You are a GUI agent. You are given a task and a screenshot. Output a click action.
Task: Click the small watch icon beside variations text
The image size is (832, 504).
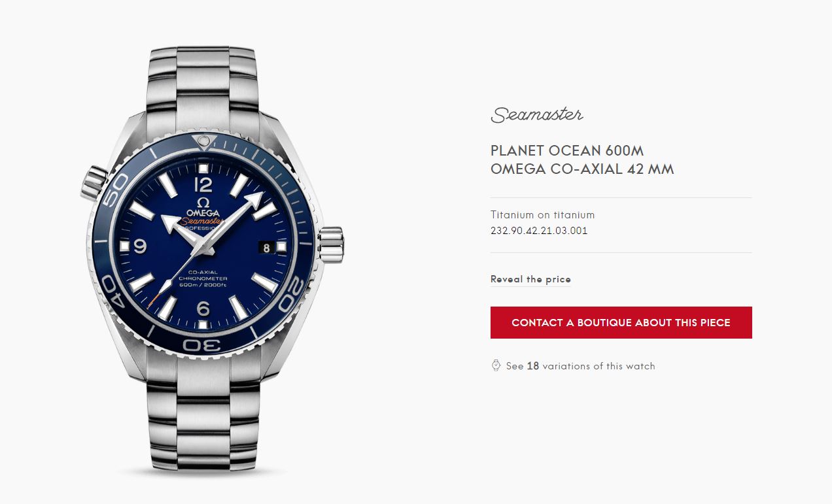[496, 365]
